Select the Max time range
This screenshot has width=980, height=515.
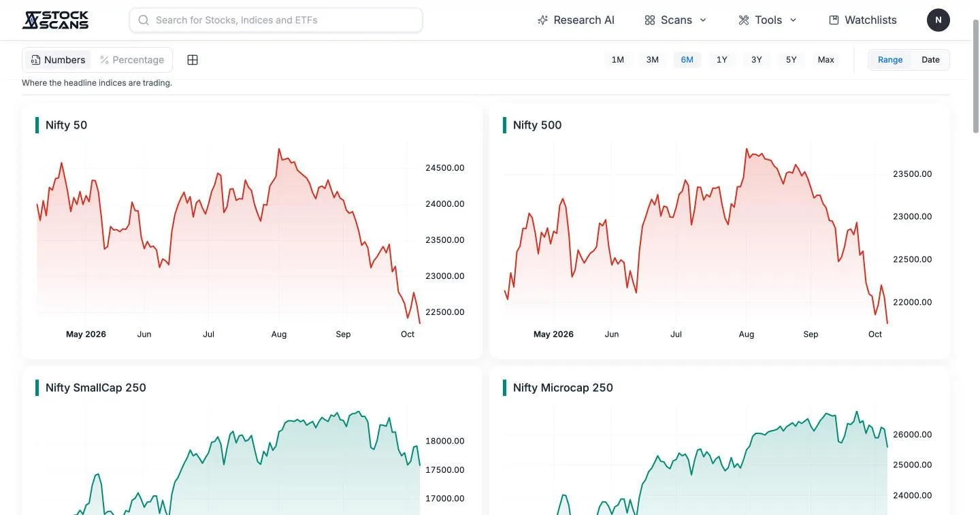[x=826, y=60]
